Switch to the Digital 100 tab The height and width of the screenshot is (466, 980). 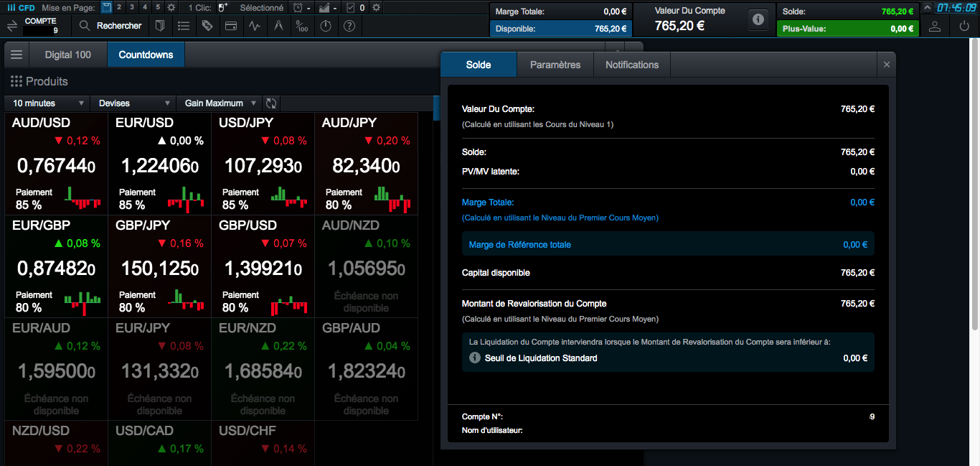(68, 55)
